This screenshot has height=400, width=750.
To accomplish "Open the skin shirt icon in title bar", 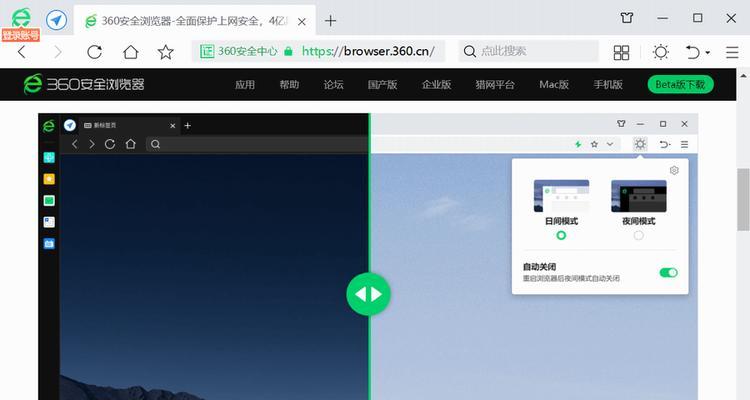I will 627,18.
